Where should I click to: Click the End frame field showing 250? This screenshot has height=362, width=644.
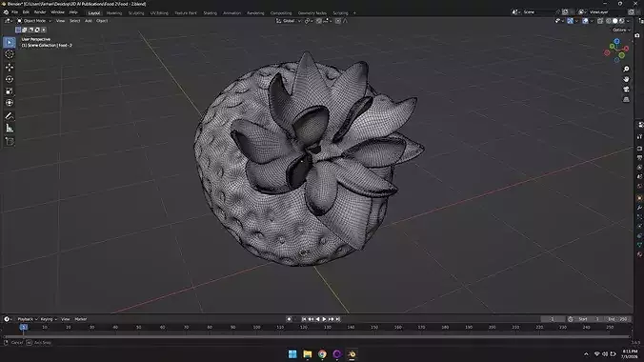tap(617, 319)
